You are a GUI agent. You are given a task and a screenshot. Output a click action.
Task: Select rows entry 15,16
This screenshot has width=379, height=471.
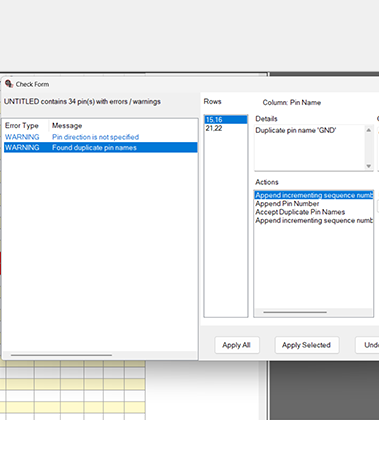point(226,120)
